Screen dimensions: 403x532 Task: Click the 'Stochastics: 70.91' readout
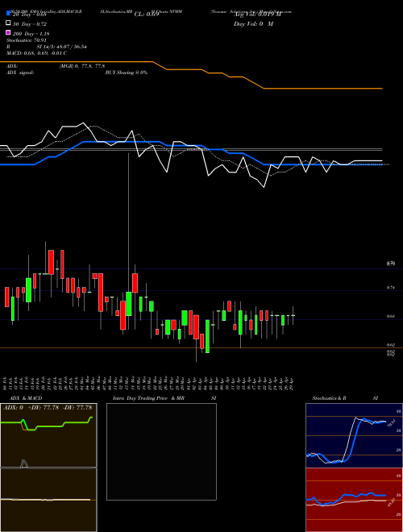click(x=26, y=40)
